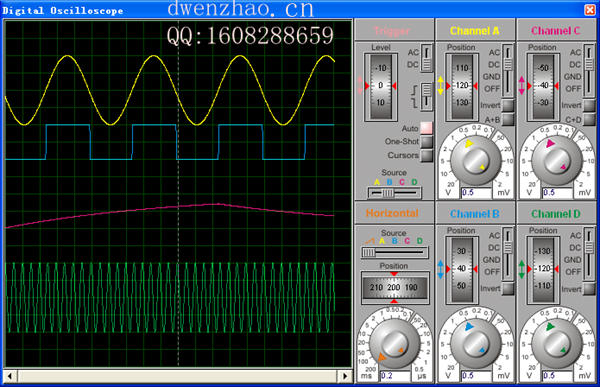
Task: Click Channel B Position thumbwheel
Action: tap(462, 269)
